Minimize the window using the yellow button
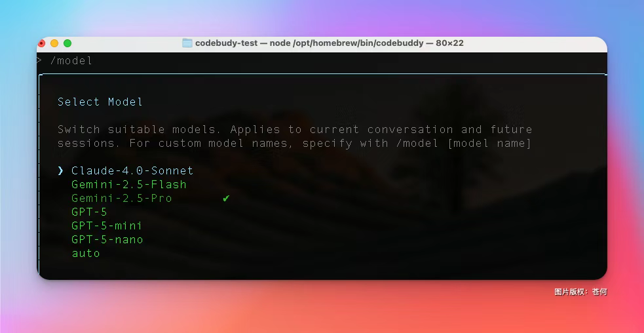The image size is (644, 333). 54,43
